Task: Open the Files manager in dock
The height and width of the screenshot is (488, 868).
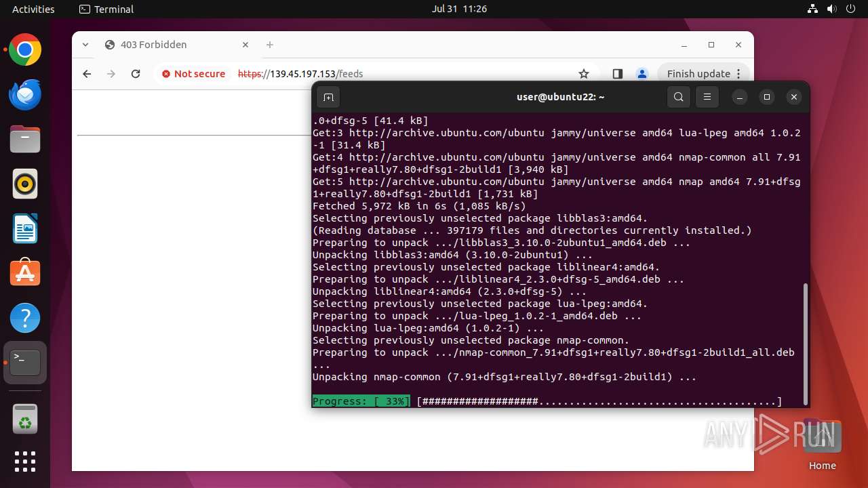Action: click(x=25, y=140)
